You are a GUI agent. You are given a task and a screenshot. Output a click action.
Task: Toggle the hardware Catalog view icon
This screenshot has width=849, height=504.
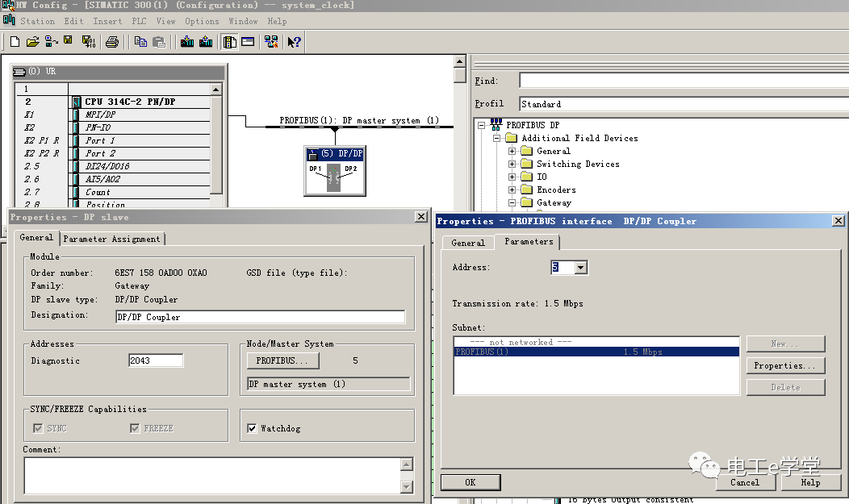pyautogui.click(x=229, y=42)
